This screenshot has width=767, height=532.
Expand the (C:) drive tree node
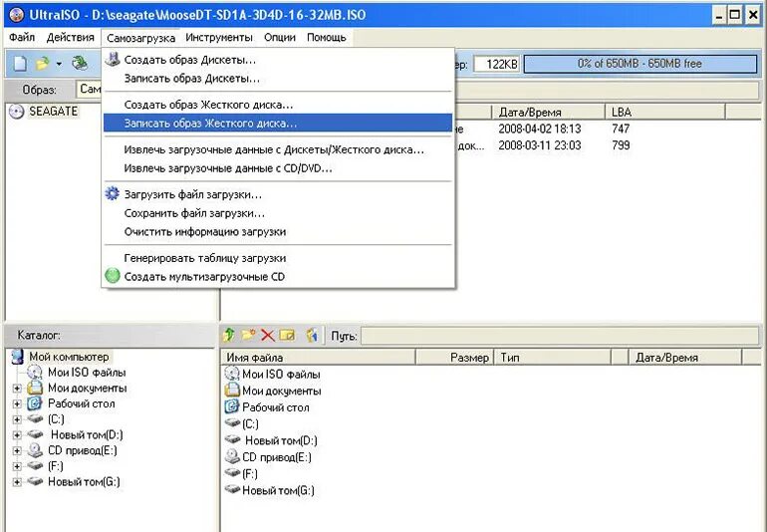17,420
